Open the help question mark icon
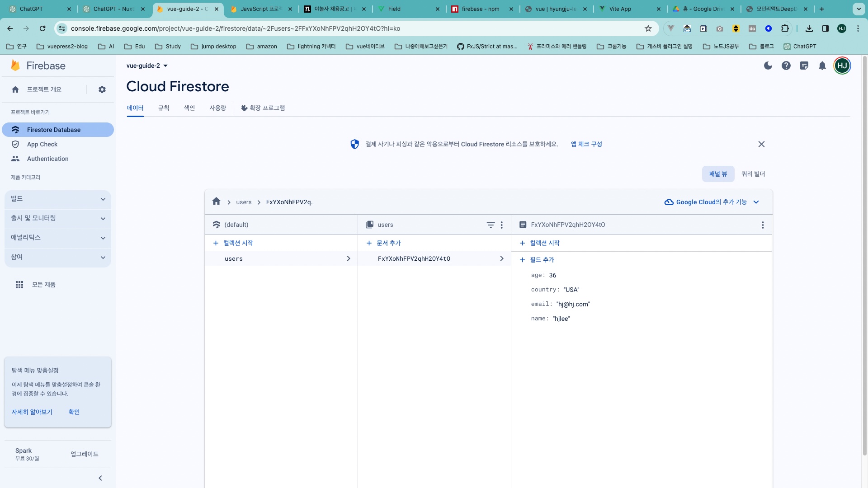 pyautogui.click(x=786, y=66)
